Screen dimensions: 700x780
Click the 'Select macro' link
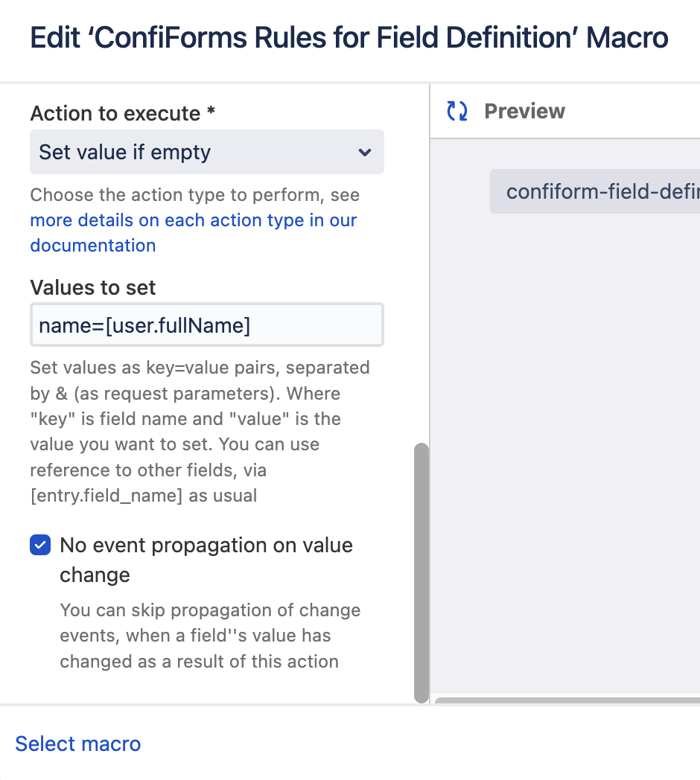[x=78, y=744]
